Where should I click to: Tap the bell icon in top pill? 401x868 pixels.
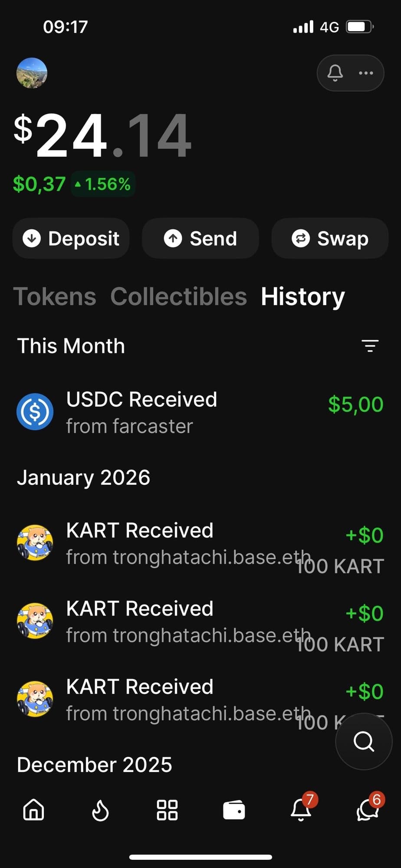(x=335, y=73)
